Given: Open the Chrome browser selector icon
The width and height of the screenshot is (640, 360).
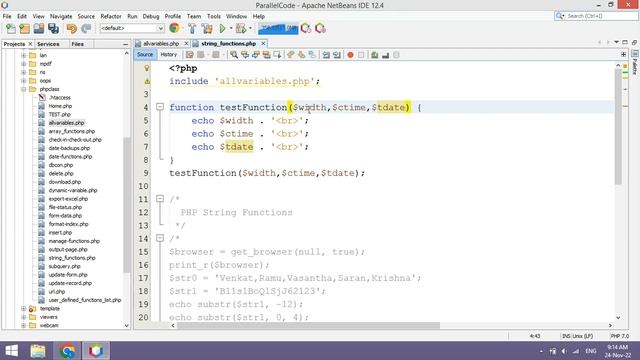Looking at the screenshot, I should pos(174,28).
